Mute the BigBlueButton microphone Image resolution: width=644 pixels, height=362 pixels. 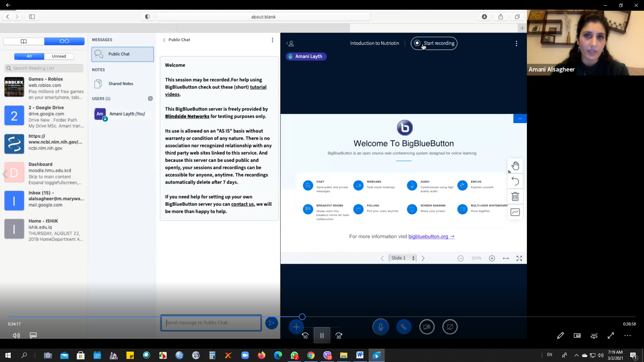381,327
